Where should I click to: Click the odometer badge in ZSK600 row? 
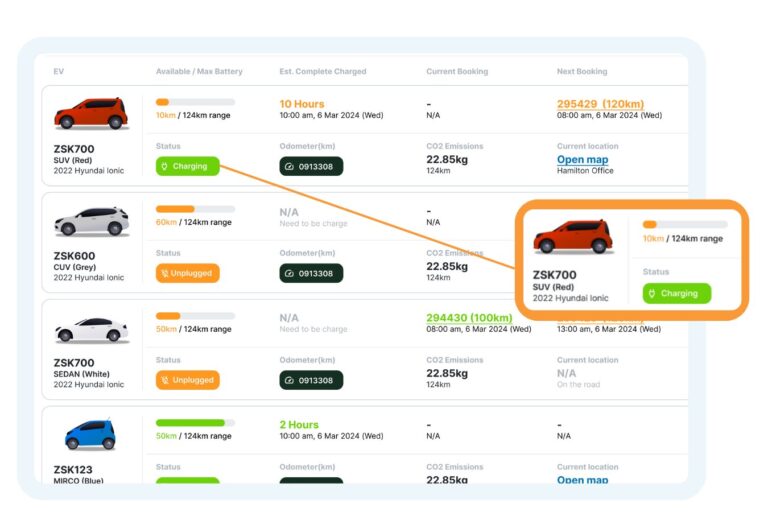pyautogui.click(x=311, y=273)
